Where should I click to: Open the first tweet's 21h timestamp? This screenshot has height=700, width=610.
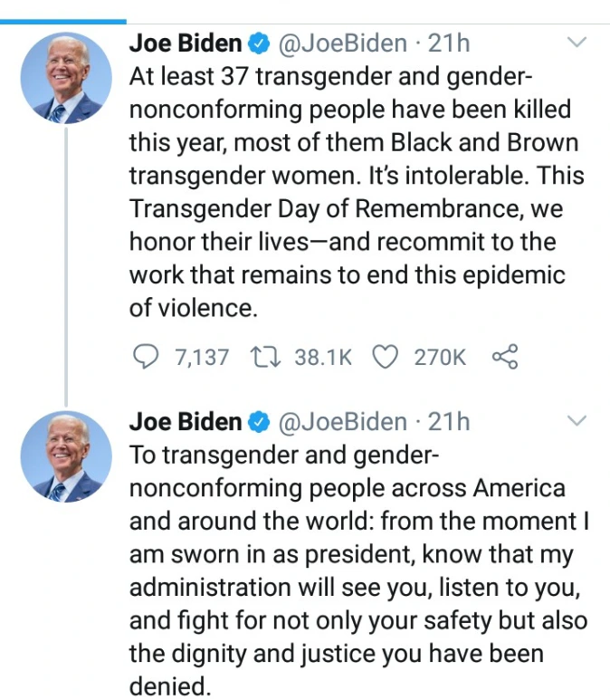tap(449, 43)
